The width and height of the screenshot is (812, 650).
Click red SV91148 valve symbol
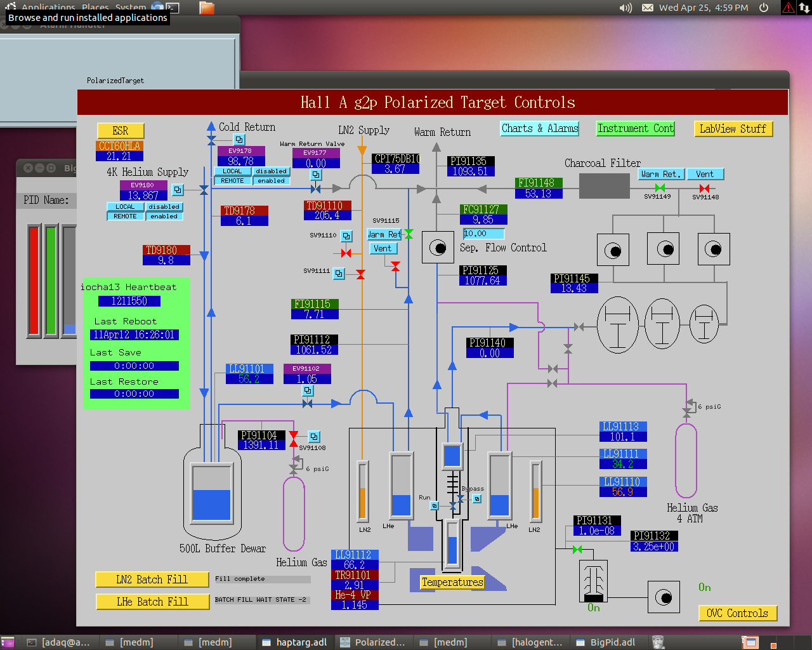pos(704,188)
